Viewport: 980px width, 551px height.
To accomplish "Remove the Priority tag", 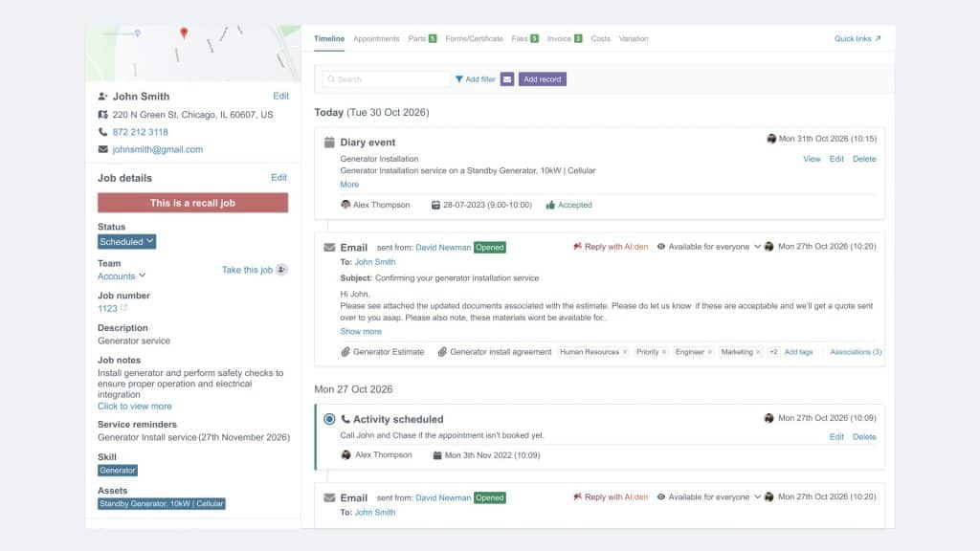I will (664, 352).
